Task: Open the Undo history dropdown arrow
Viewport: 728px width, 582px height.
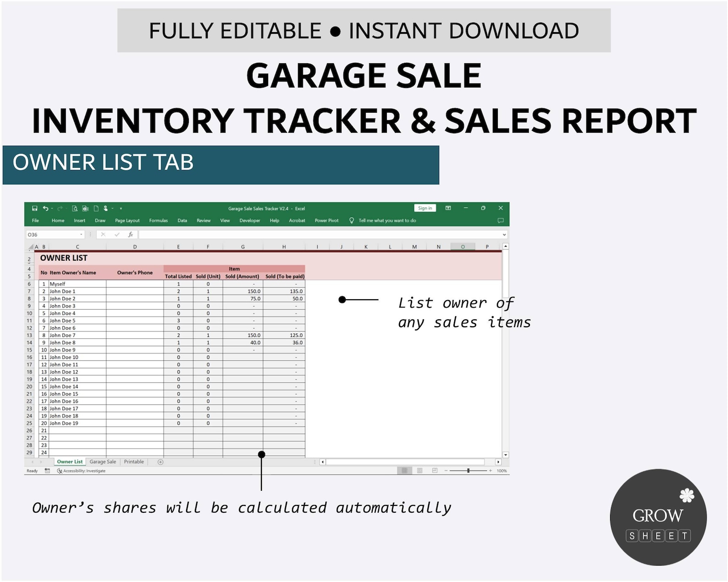Action: pos(52,209)
